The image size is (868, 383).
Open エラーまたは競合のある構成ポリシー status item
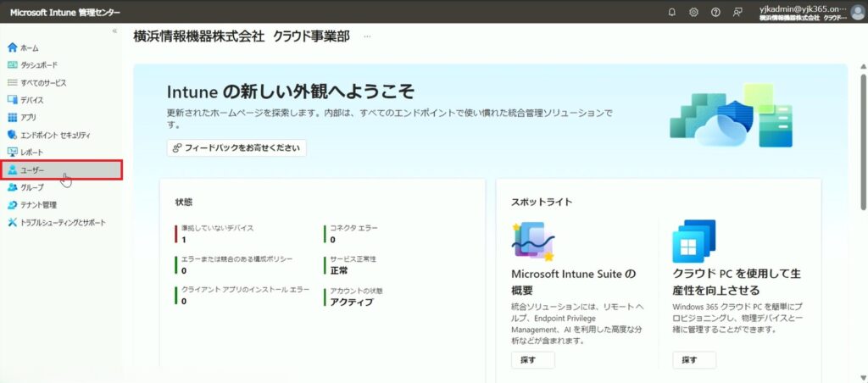click(234, 265)
